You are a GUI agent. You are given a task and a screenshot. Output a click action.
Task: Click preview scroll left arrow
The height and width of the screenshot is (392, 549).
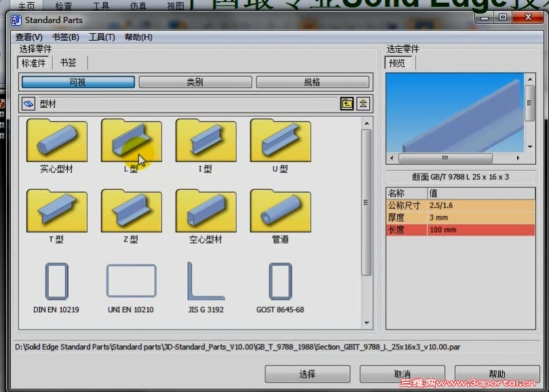click(392, 158)
